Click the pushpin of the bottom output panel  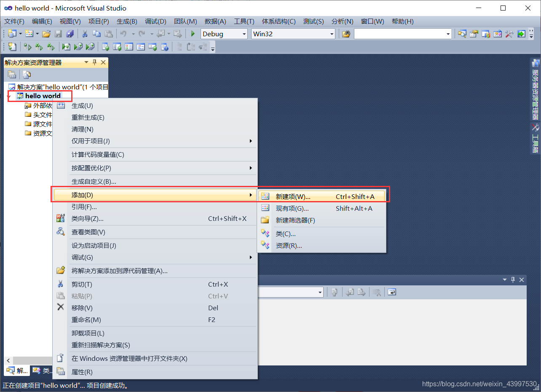pyautogui.click(x=513, y=279)
